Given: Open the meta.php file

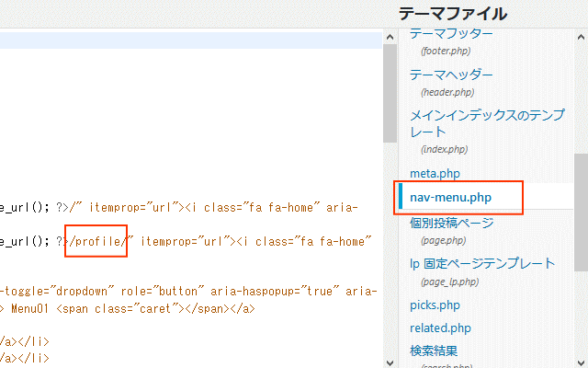Looking at the screenshot, I should tap(435, 174).
